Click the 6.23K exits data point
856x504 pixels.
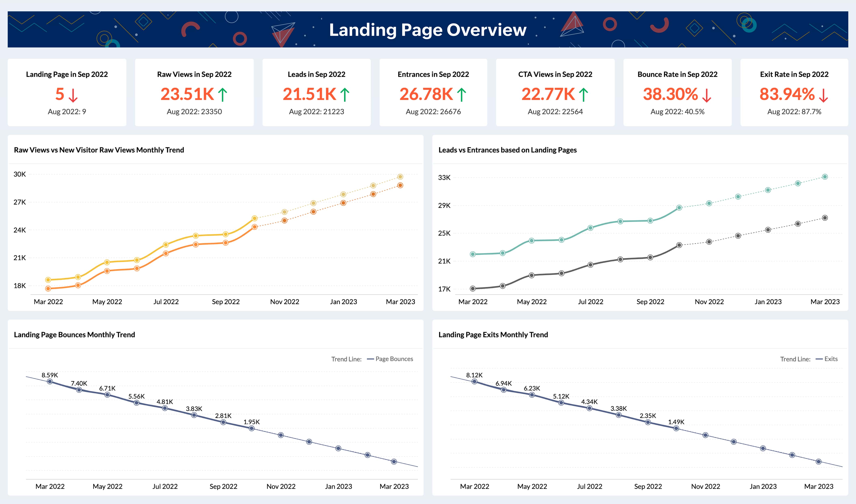(532, 395)
